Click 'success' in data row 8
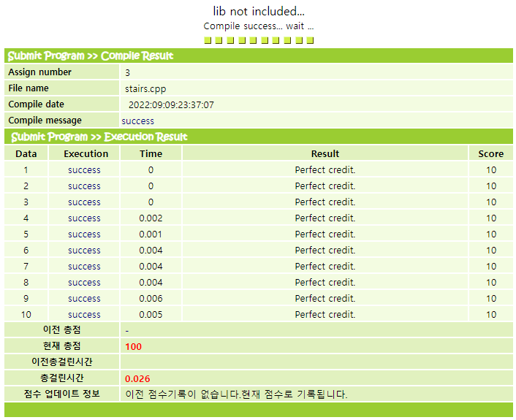The image size is (516, 420). click(x=84, y=283)
